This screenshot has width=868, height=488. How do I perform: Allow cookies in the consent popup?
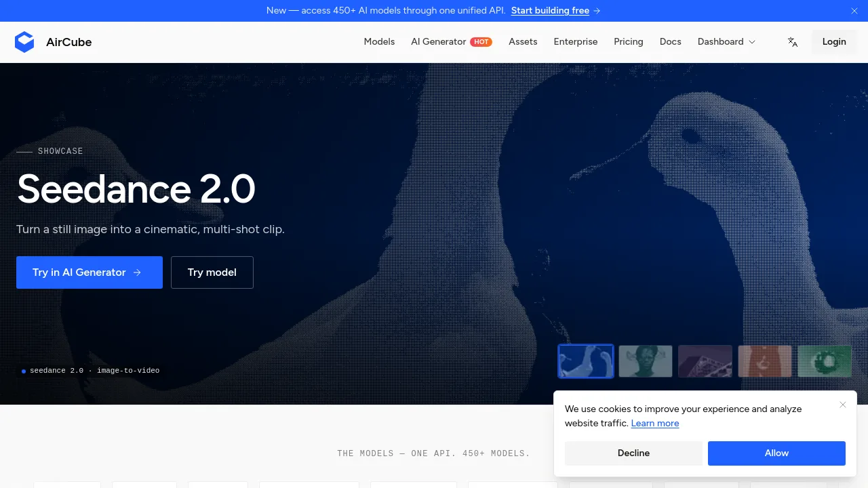pos(776,453)
